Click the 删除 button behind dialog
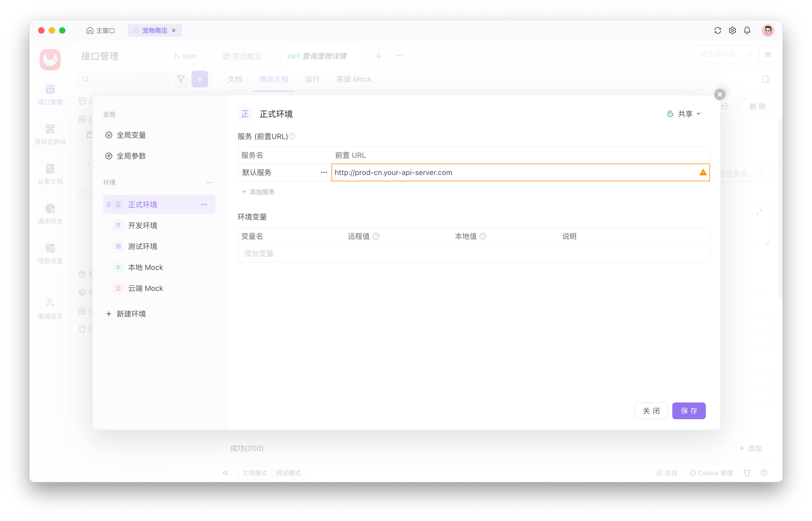This screenshot has height=521, width=812. (x=758, y=106)
